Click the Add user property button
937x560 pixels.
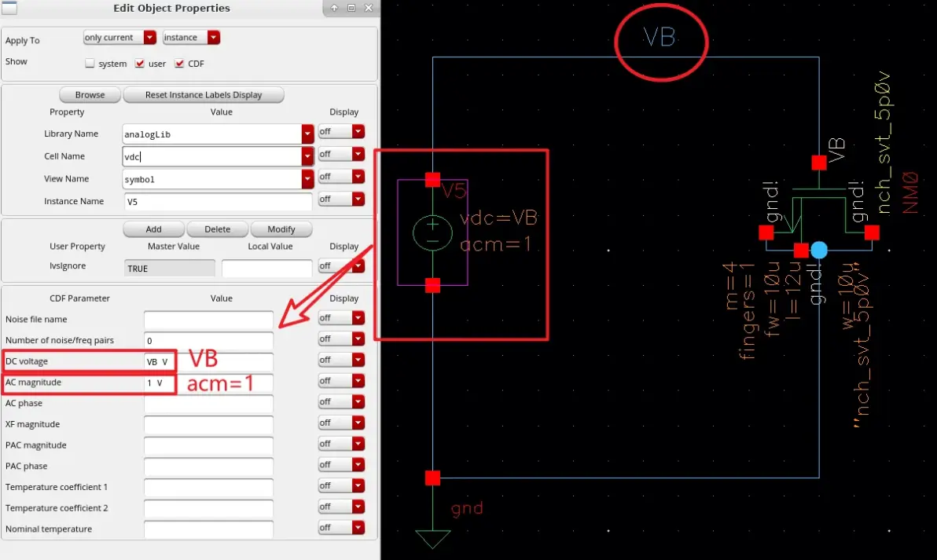(153, 229)
